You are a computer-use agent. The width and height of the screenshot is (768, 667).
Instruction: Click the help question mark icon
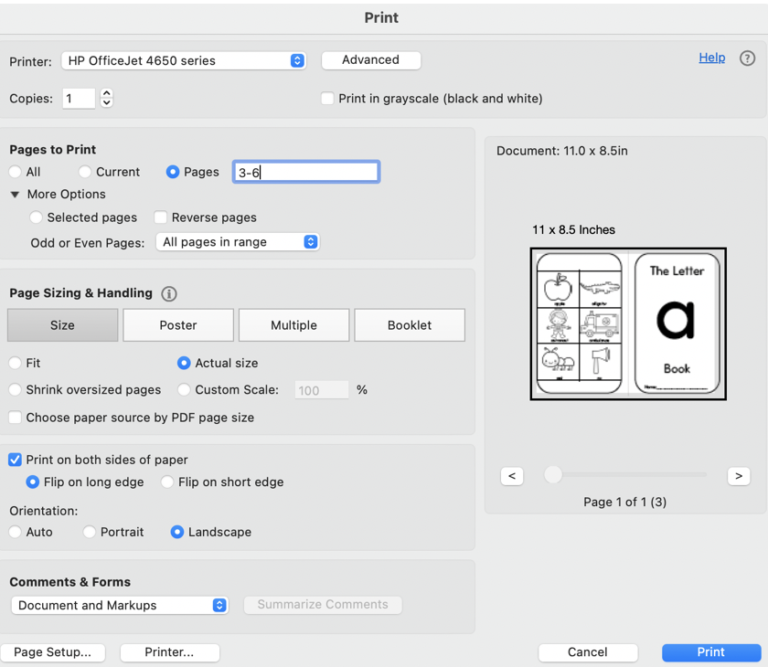click(747, 59)
